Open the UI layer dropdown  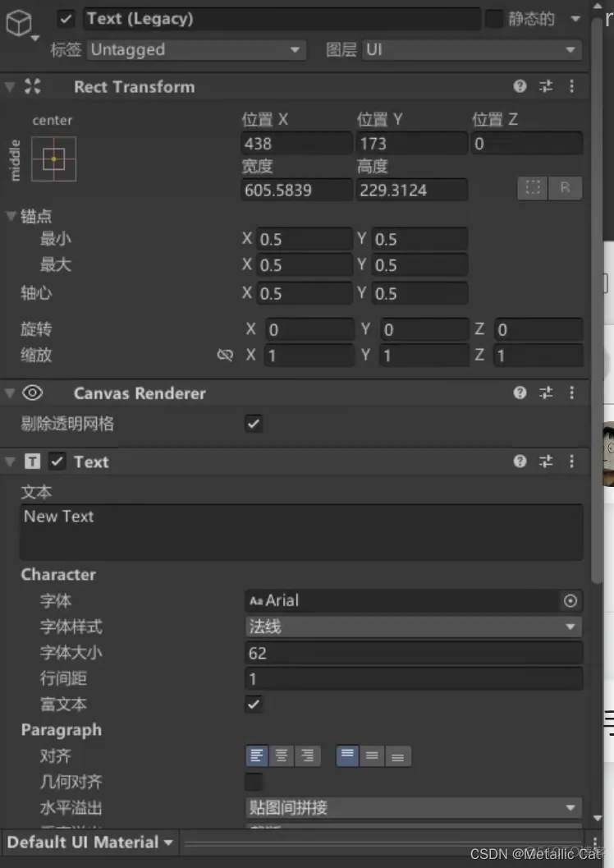(x=472, y=50)
